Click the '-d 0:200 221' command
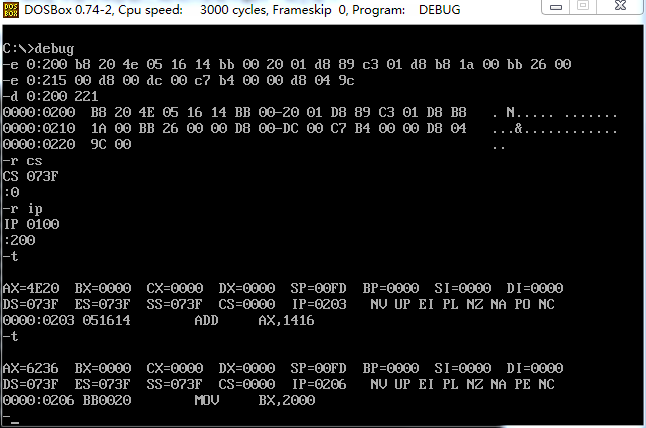This screenshot has width=646, height=428. pyautogui.click(x=50, y=96)
